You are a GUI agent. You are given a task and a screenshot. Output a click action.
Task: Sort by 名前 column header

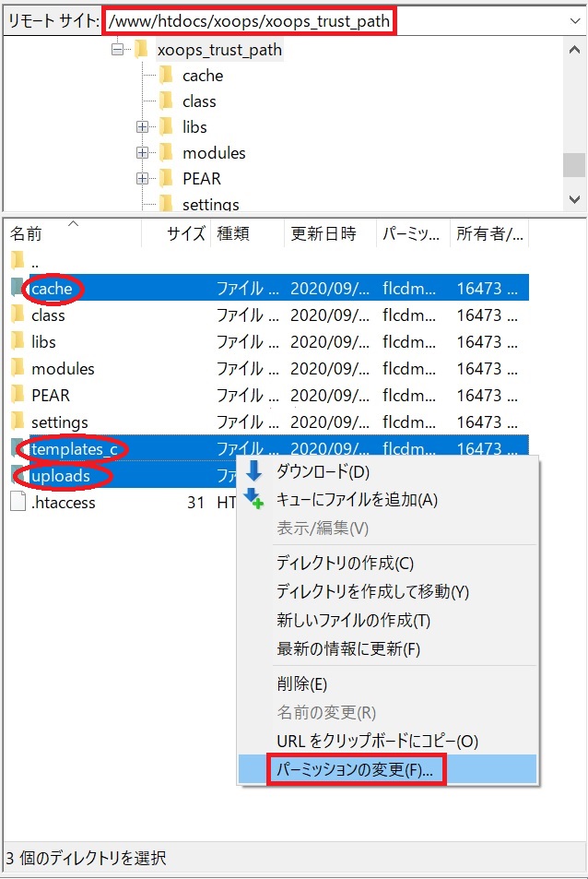tap(73, 233)
